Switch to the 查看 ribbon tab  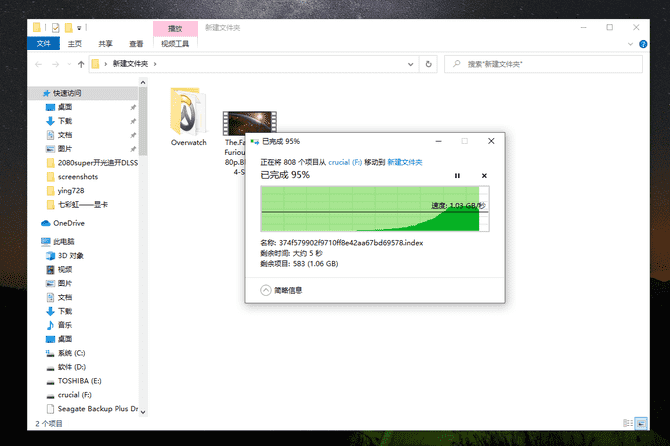click(x=136, y=44)
